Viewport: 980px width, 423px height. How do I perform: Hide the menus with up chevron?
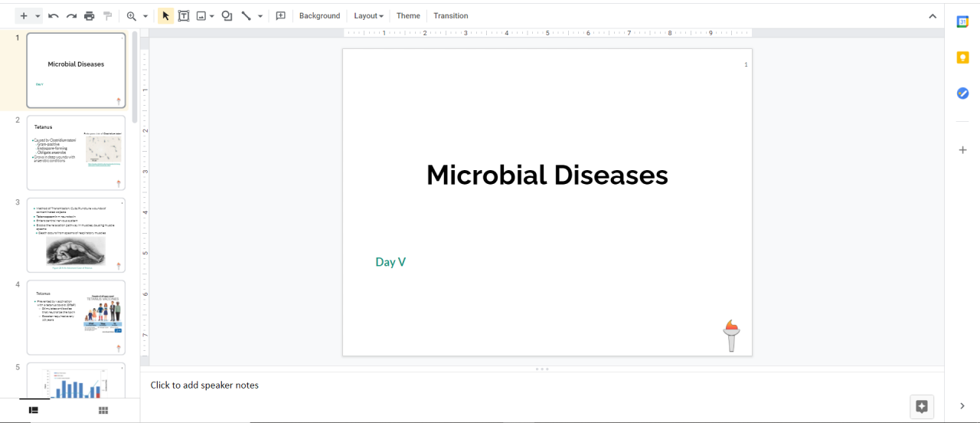click(x=932, y=16)
